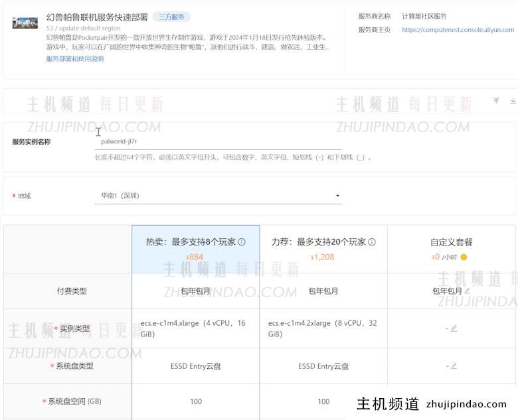Click info icon next to 最多支持8个玩家

pyautogui.click(x=242, y=242)
